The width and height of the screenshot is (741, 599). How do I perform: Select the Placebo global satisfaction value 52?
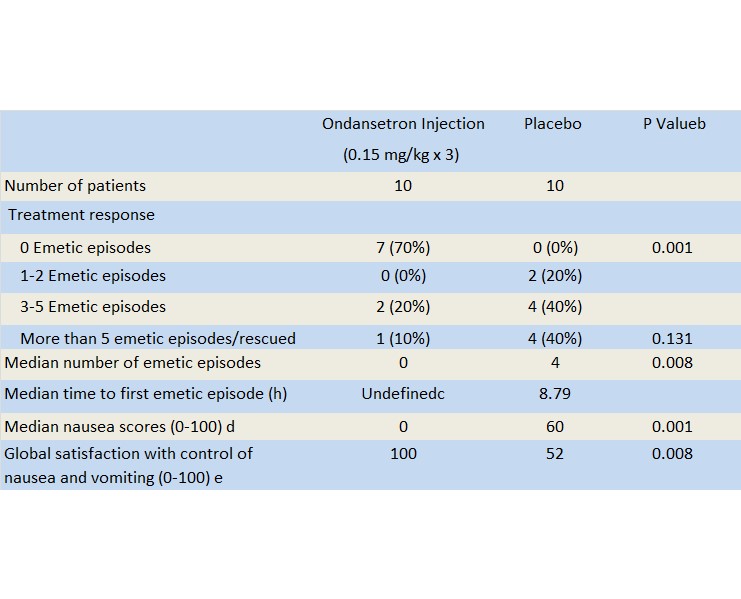(555, 454)
